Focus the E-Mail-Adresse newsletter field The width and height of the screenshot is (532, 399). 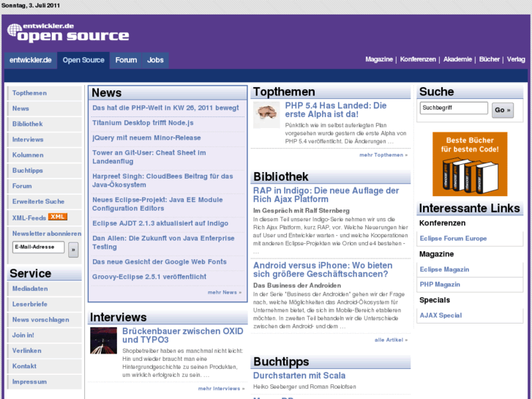tap(38, 247)
